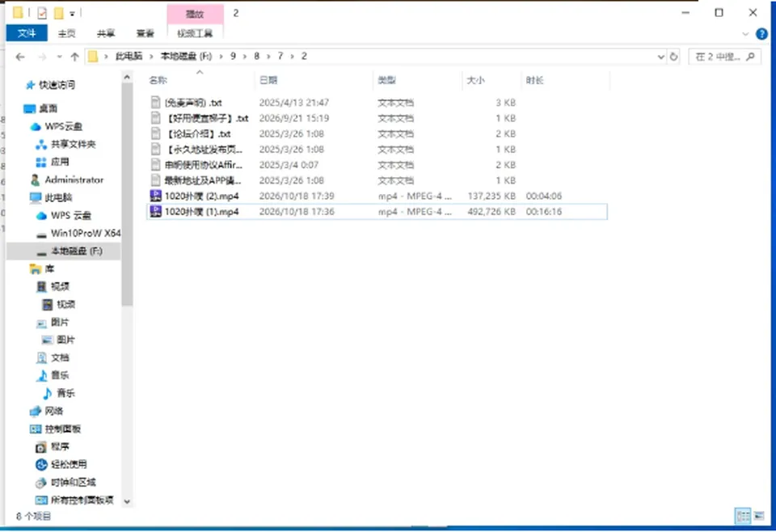Open the 文件 menu tab

27,33
